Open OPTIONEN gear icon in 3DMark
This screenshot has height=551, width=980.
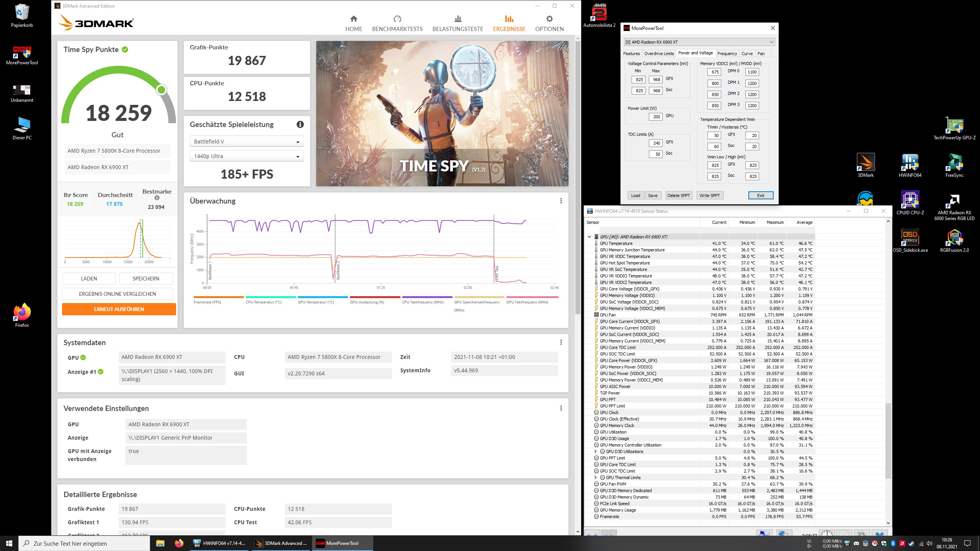(x=549, y=19)
